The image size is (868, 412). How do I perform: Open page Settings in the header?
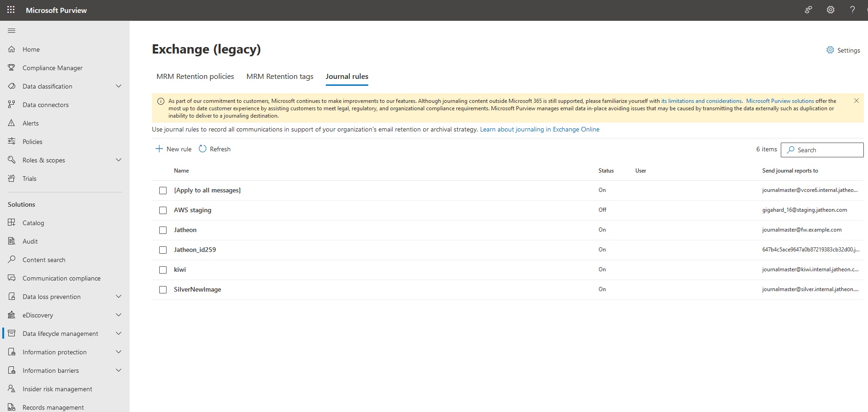[x=843, y=50]
